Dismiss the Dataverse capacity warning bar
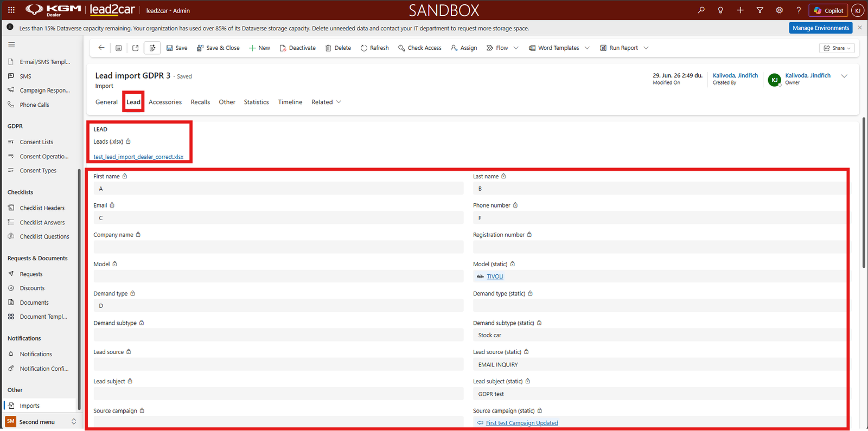 click(x=859, y=28)
